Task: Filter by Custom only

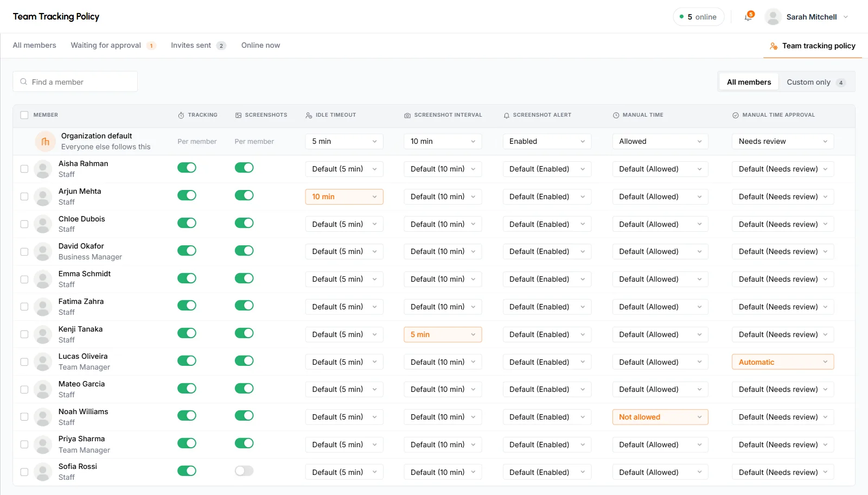Action: (816, 82)
